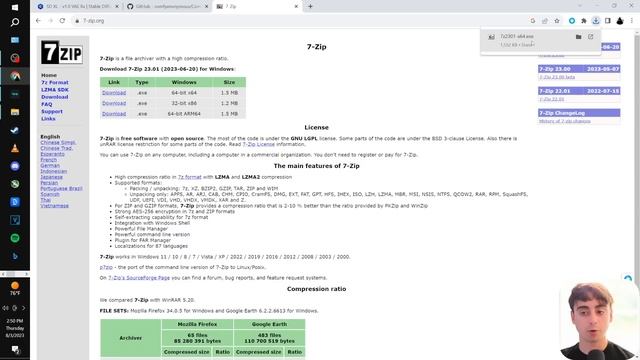Switch to the SD XL Stable Diffusion tab
The height and width of the screenshot is (360, 640).
(x=77, y=7)
